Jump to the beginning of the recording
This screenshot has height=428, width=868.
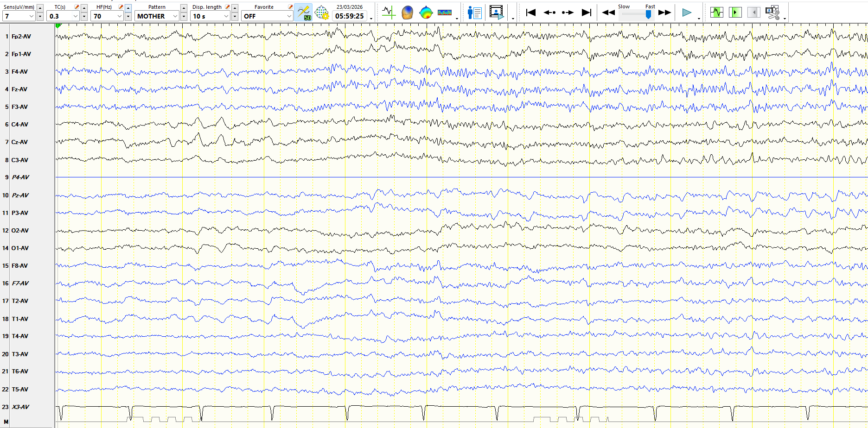click(x=531, y=13)
